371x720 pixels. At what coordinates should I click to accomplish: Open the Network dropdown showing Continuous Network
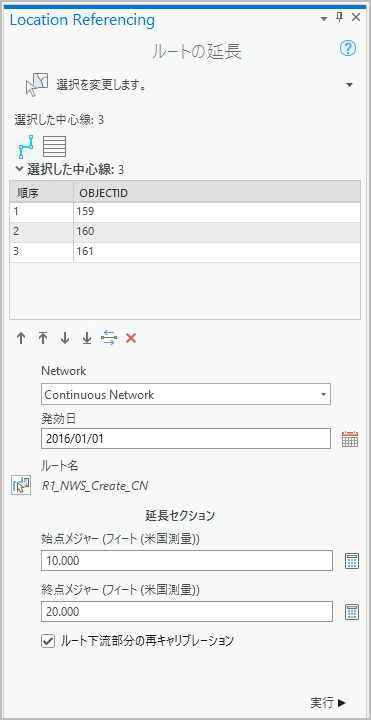(186, 395)
